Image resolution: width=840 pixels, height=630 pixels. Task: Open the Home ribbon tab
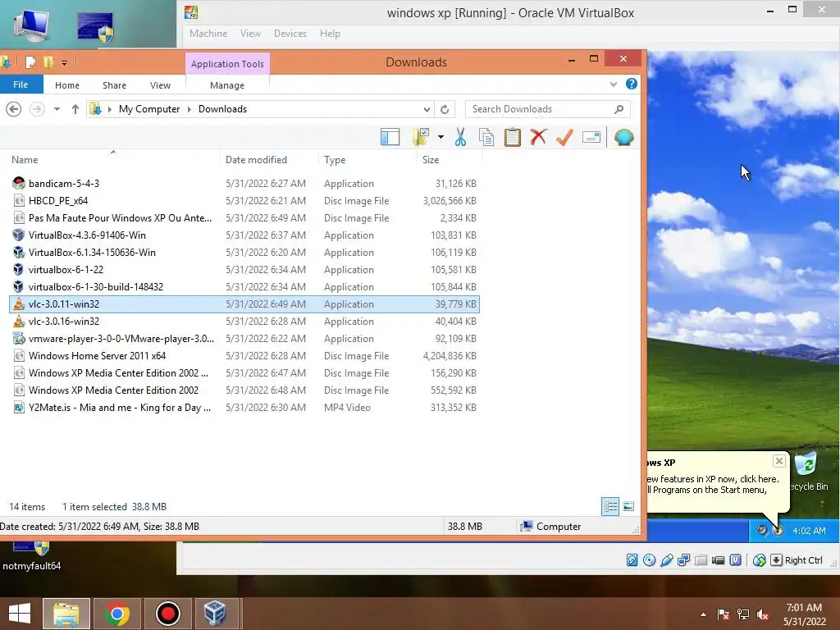coord(67,85)
